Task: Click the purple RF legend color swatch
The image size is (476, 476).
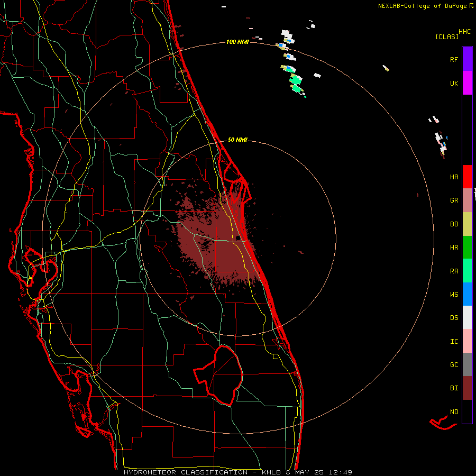Action: 467,59
